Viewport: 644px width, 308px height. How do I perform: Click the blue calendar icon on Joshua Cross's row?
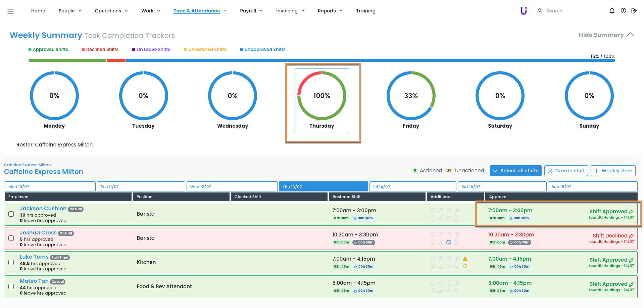(x=449, y=242)
